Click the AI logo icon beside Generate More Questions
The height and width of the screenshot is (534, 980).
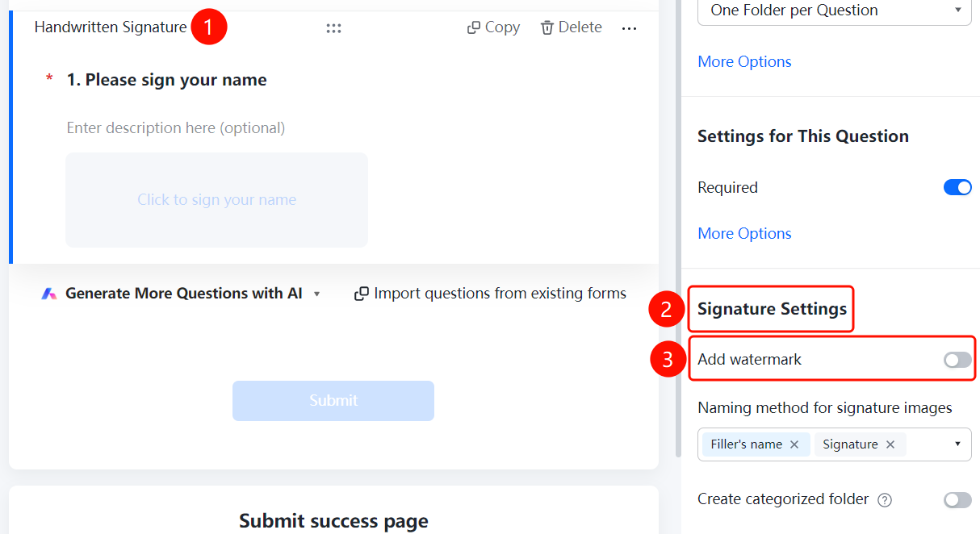click(49, 294)
